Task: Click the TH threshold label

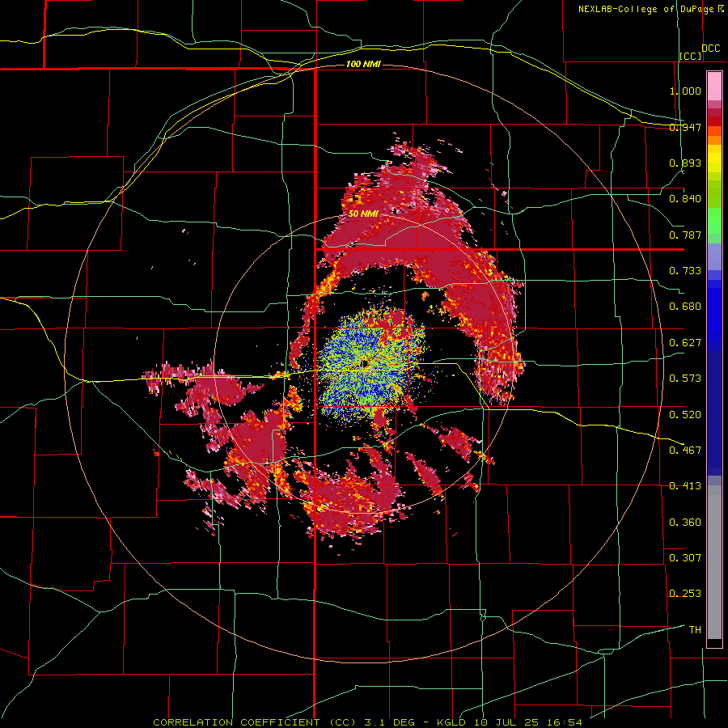Action: [x=695, y=630]
